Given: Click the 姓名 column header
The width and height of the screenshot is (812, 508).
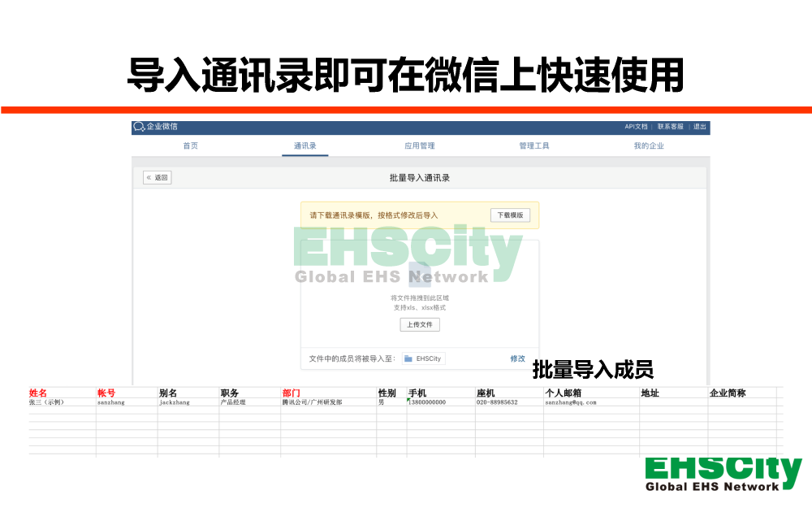Looking at the screenshot, I should click(x=38, y=393).
